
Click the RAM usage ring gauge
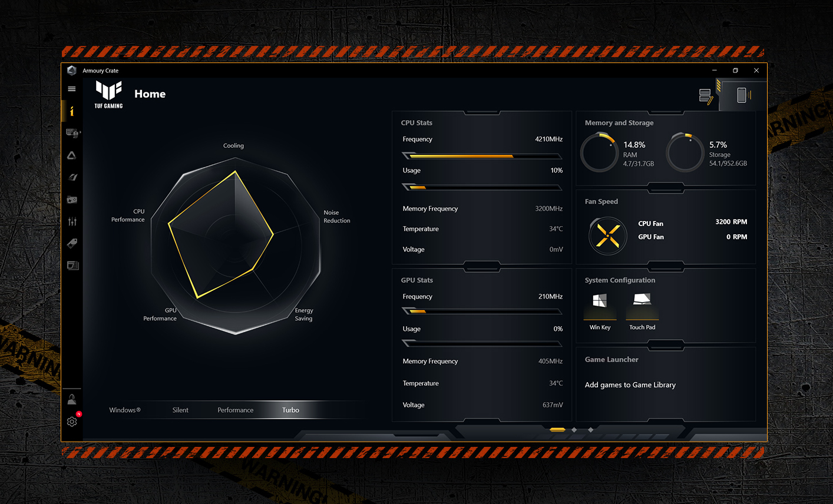coord(599,152)
